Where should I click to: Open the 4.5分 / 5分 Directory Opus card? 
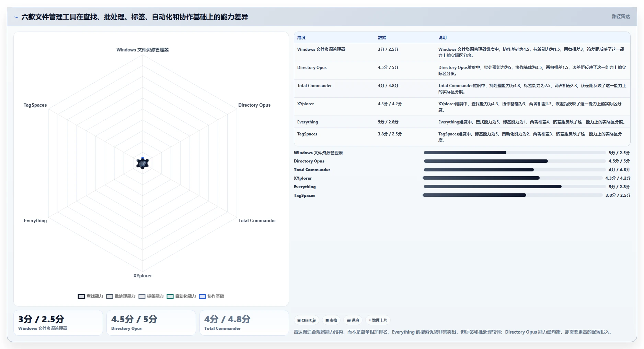point(151,323)
